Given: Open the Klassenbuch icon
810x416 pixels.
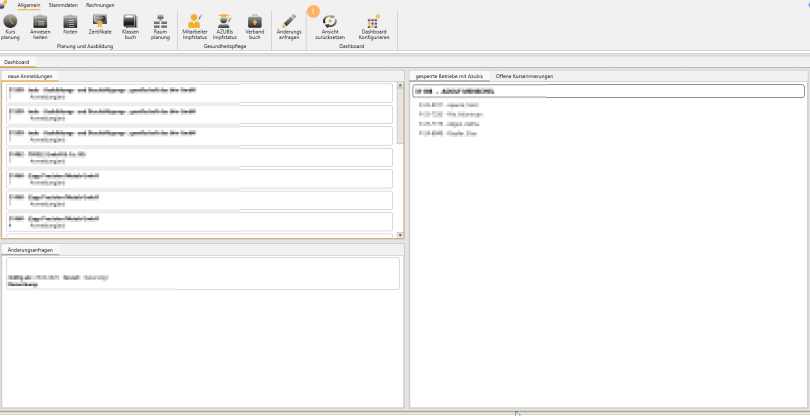Looking at the screenshot, I should (x=130, y=21).
